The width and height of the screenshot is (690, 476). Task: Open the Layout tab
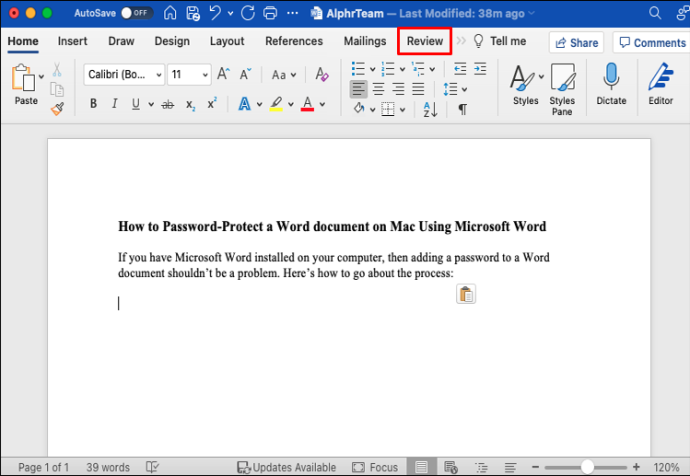(227, 41)
